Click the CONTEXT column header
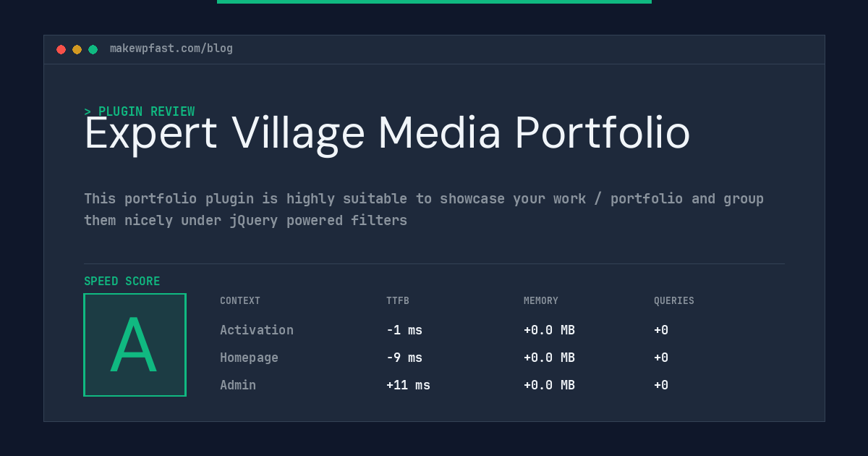868x456 pixels. [x=240, y=301]
